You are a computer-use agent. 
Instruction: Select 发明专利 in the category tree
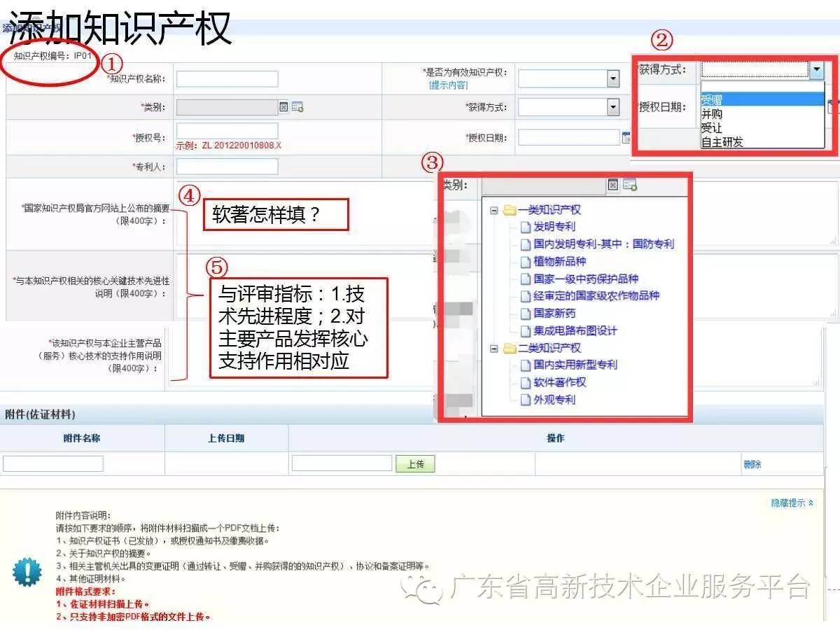(554, 226)
